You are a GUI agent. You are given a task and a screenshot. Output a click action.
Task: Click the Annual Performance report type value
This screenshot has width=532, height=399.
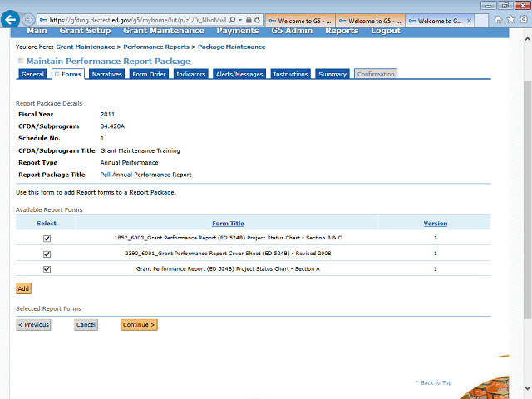tap(130, 163)
